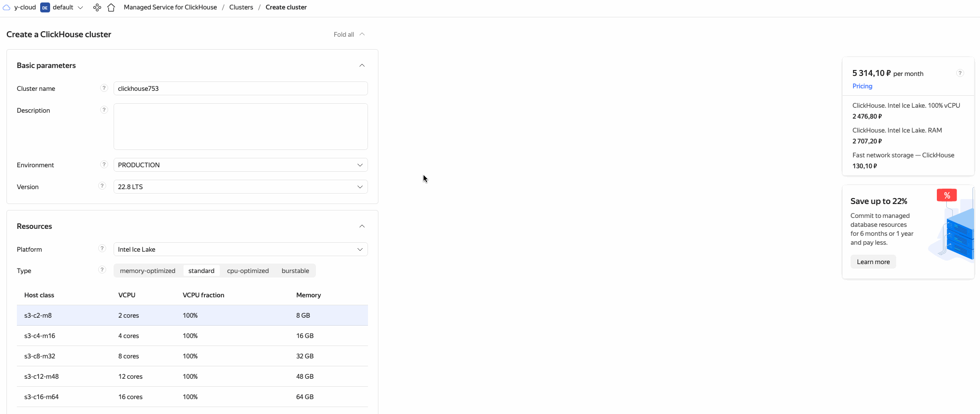Image resolution: width=980 pixels, height=414 pixels.
Task: Open the Environment PRODUCTION dropdown
Action: point(241,165)
